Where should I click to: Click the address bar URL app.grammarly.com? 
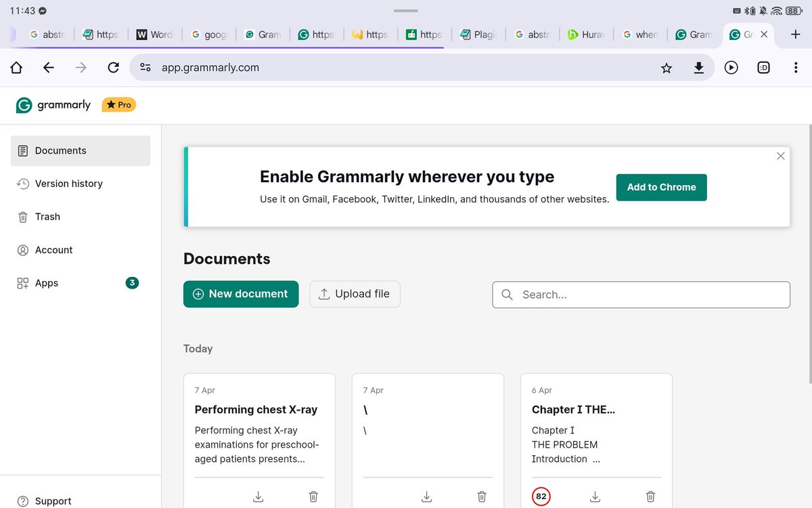pos(210,68)
